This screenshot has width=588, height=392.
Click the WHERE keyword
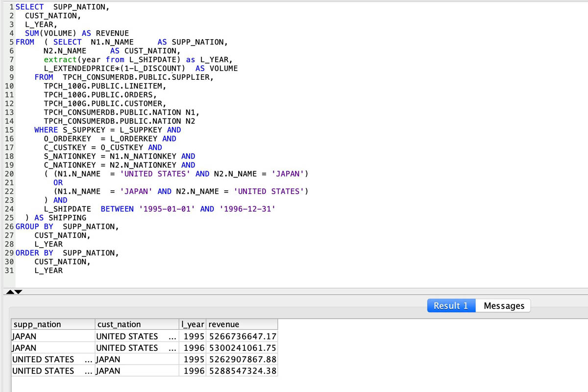click(46, 130)
